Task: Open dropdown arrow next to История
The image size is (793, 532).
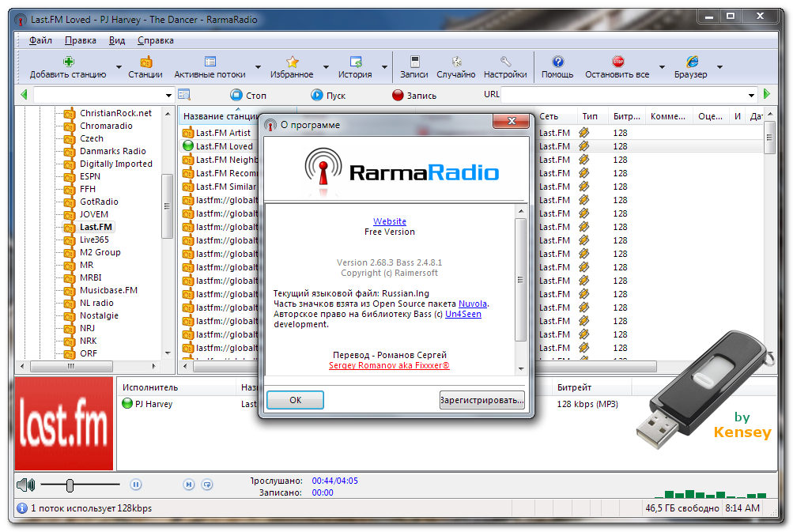Action: [x=384, y=67]
